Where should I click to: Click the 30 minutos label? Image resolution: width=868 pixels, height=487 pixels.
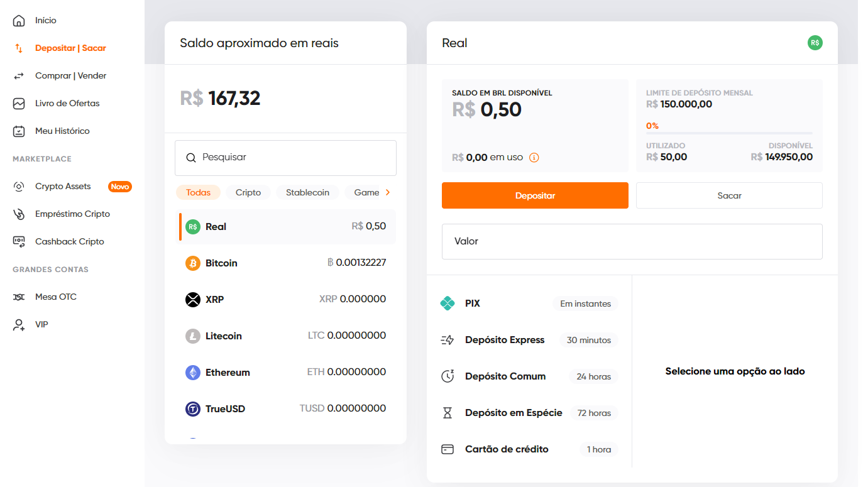tap(589, 340)
